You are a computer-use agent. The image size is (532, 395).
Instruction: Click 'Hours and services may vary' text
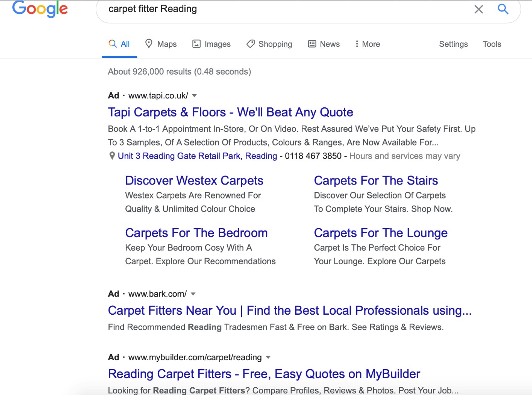tap(405, 156)
